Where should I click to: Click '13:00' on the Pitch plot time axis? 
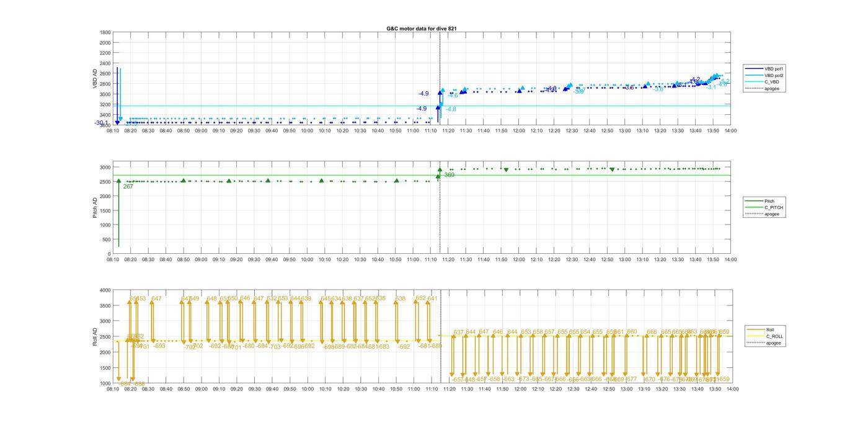pyautogui.click(x=625, y=260)
